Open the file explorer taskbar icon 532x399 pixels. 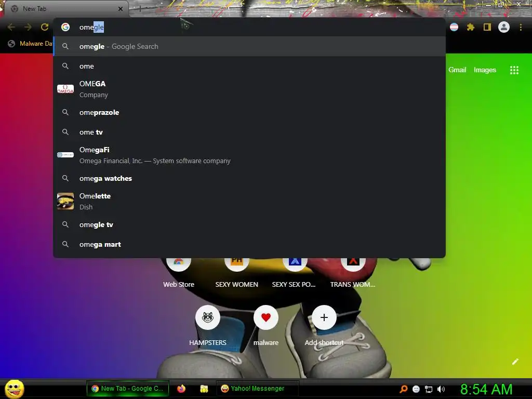click(x=204, y=389)
